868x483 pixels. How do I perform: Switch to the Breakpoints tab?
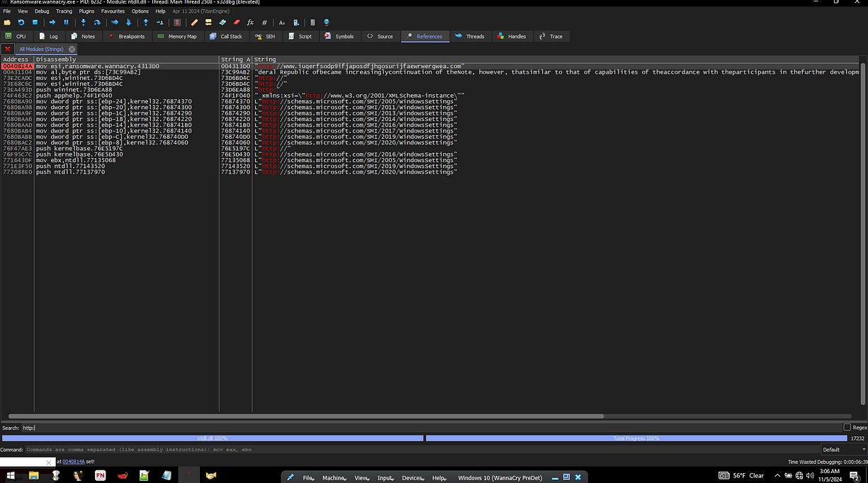[126, 36]
